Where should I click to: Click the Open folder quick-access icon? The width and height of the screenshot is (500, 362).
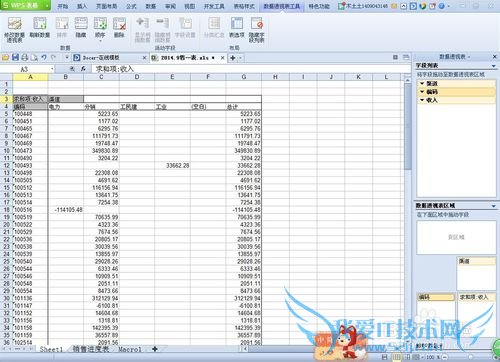(5, 58)
